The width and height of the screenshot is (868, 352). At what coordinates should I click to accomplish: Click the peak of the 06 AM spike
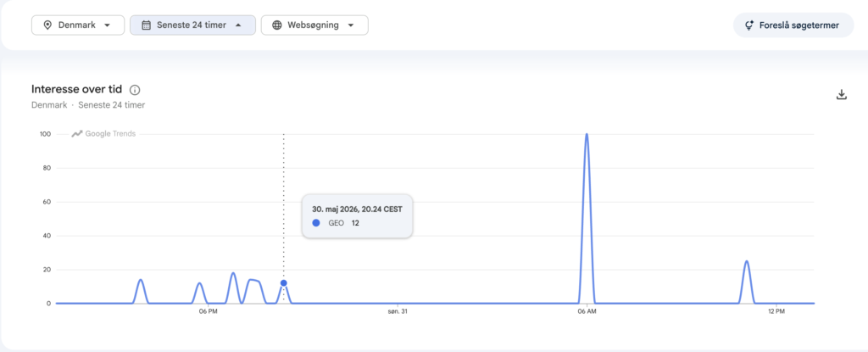click(x=587, y=134)
